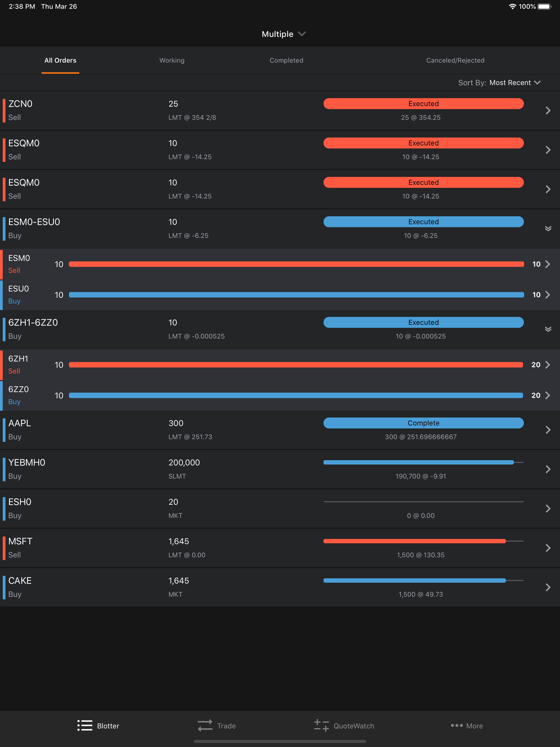Click the Executed badge for ZCN0
This screenshot has width=560, height=747.
click(x=424, y=104)
